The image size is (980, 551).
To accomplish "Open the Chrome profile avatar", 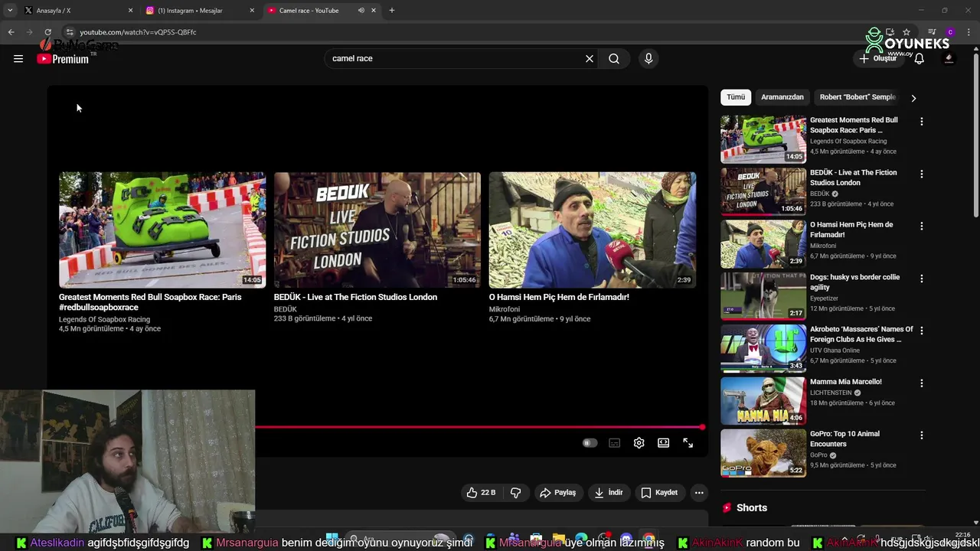I will [x=950, y=32].
